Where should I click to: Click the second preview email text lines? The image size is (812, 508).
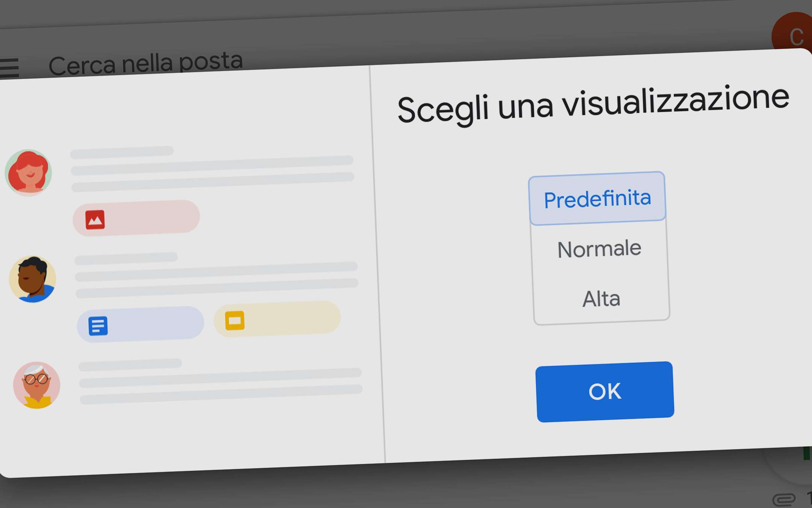click(216, 275)
